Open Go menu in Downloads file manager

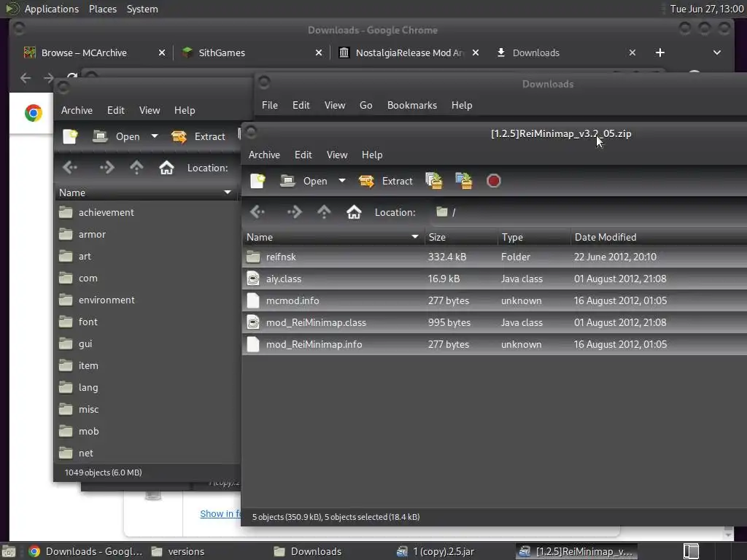pyautogui.click(x=366, y=105)
